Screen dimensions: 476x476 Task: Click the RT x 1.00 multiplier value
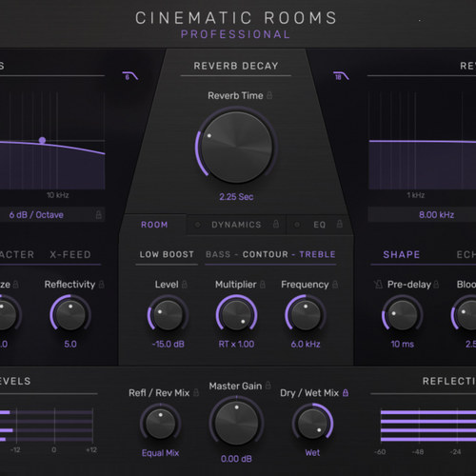point(236,345)
